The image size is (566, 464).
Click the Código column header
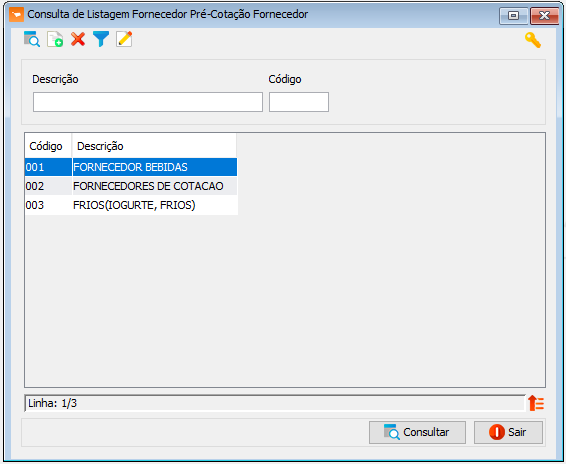tap(48, 146)
